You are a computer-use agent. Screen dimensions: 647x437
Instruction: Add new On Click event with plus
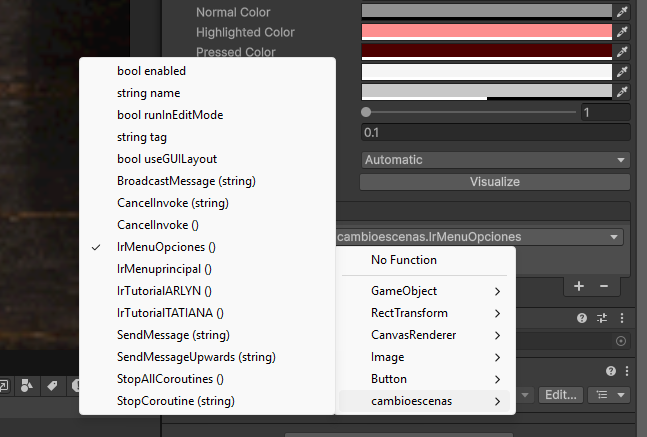579,286
